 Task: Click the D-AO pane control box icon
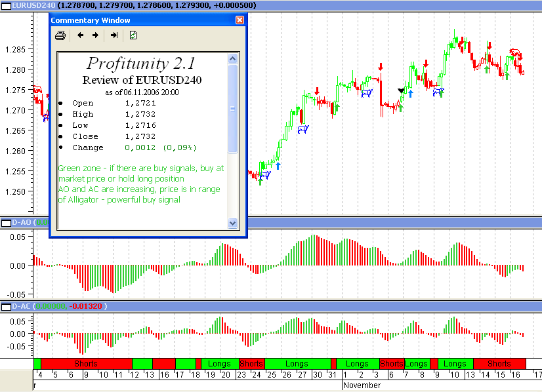click(6, 223)
